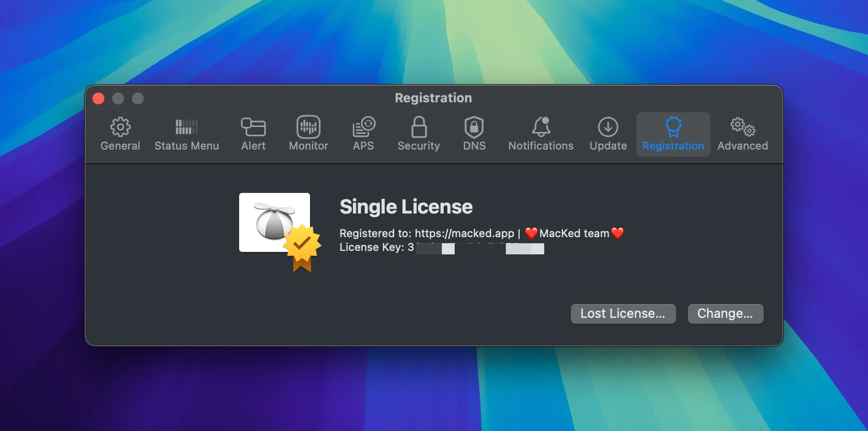868x431 pixels.
Task: Close the Registration window with red button
Action: 98,98
